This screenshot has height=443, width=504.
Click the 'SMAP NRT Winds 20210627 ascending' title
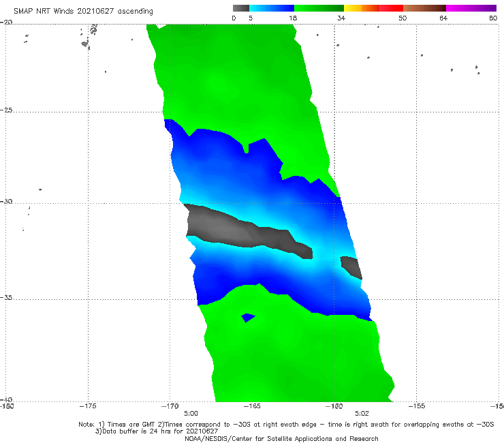(83, 11)
